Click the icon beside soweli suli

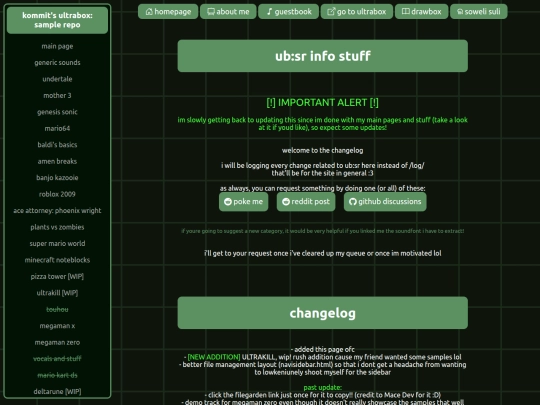coord(460,12)
